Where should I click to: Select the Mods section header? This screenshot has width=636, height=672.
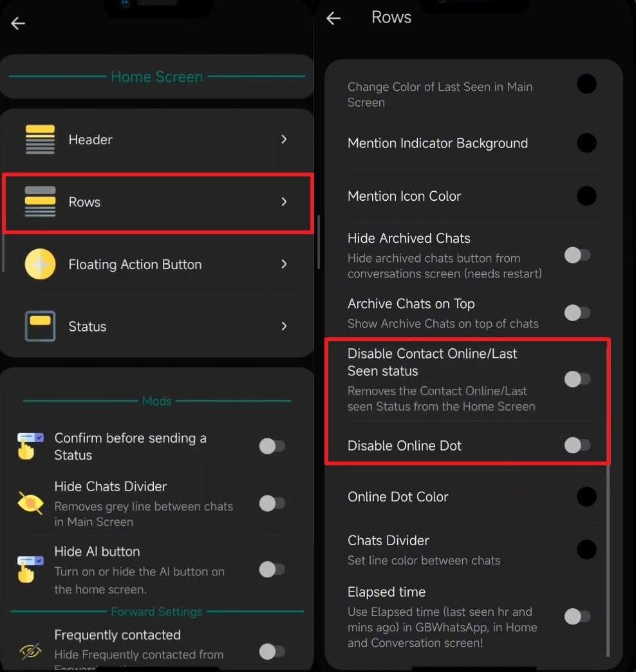[x=156, y=400]
